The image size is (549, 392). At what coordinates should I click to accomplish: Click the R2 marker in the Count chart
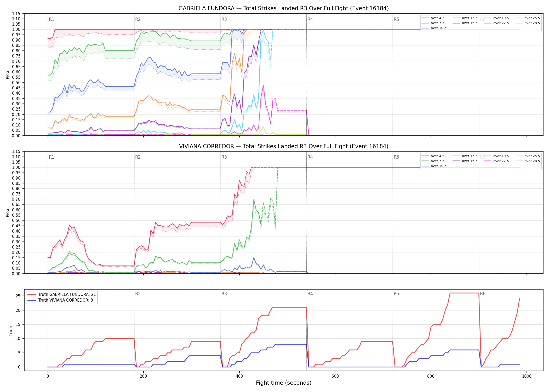[x=138, y=294]
